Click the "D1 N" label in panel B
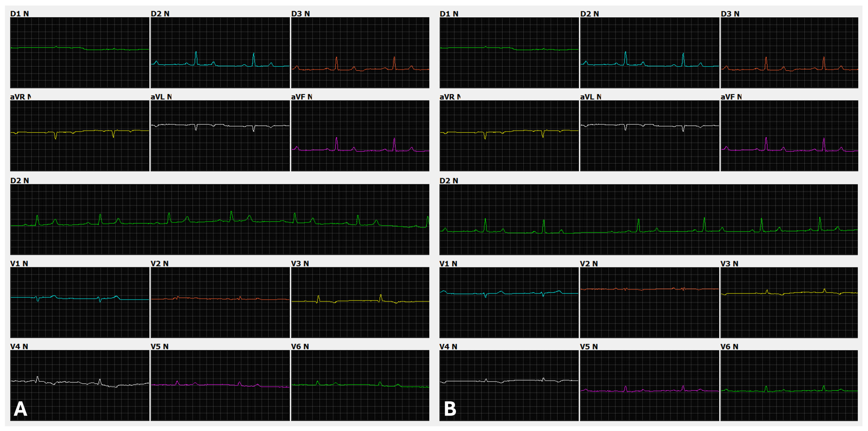Viewport: 868px width, 431px height. pyautogui.click(x=449, y=14)
